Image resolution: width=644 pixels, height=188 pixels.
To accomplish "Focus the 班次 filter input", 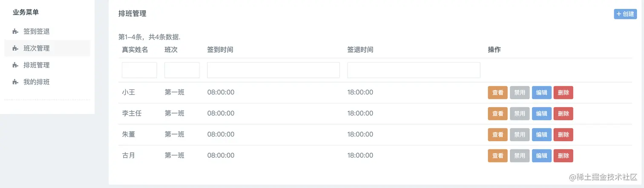I will (x=182, y=70).
